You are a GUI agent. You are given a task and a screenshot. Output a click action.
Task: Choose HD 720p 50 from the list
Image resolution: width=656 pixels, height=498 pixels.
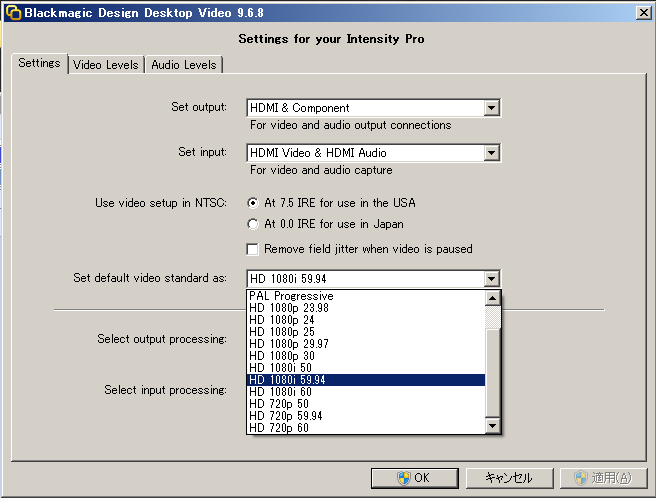click(x=366, y=404)
